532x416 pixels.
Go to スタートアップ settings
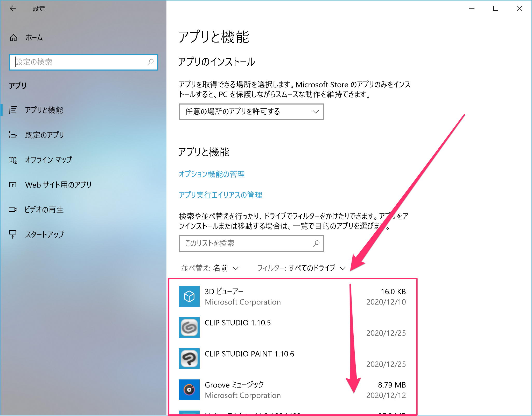pos(83,234)
